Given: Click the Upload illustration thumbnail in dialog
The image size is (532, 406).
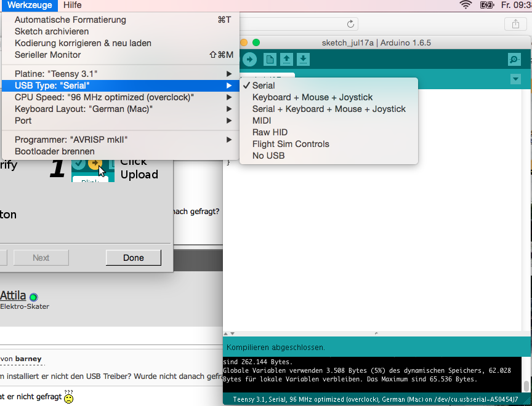Looking at the screenshot, I should (x=93, y=170).
